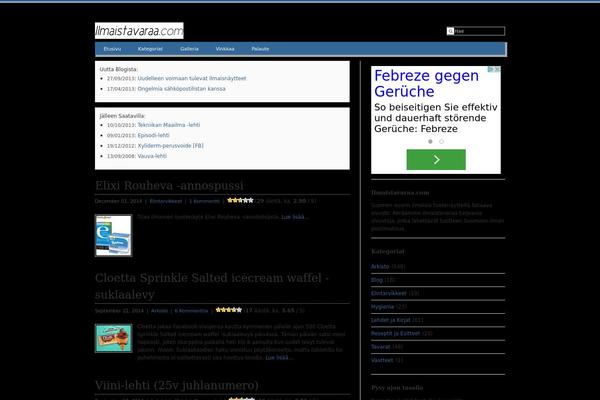600x400 pixels.
Task: Rate the Cloetta Sprinkle post with stars
Action: click(229, 310)
